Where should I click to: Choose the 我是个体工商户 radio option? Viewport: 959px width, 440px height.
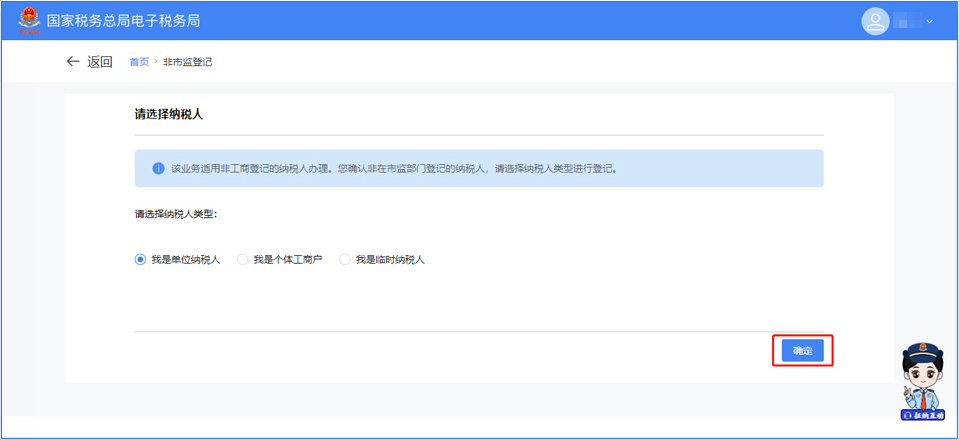(242, 260)
